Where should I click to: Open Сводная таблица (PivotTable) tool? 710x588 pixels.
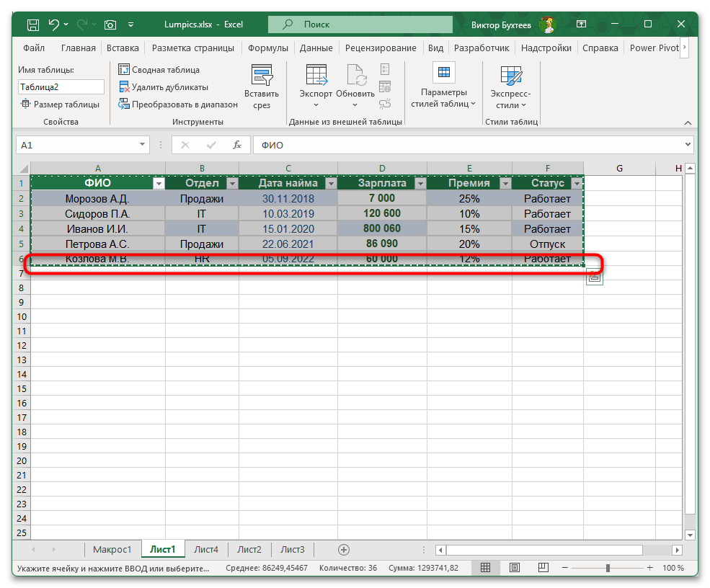coord(160,69)
